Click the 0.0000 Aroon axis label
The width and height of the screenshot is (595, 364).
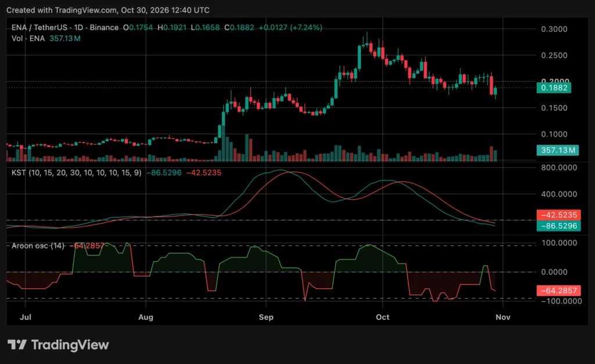[x=554, y=272]
